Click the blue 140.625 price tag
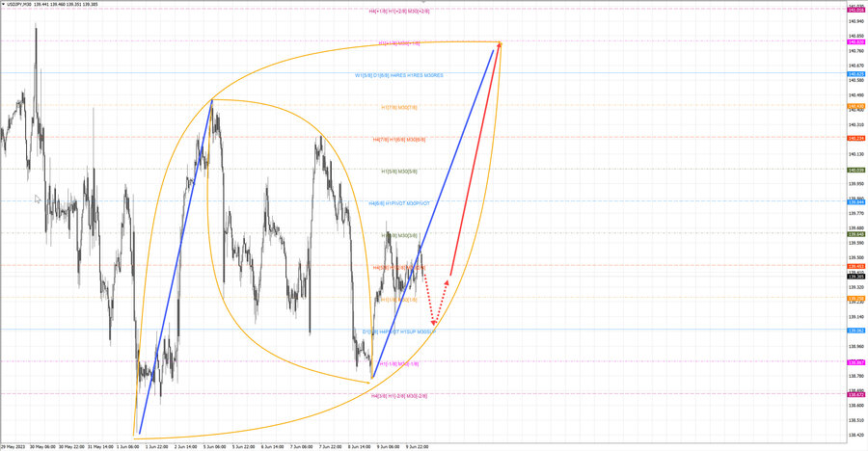This screenshot has width=868, height=451. coord(855,74)
